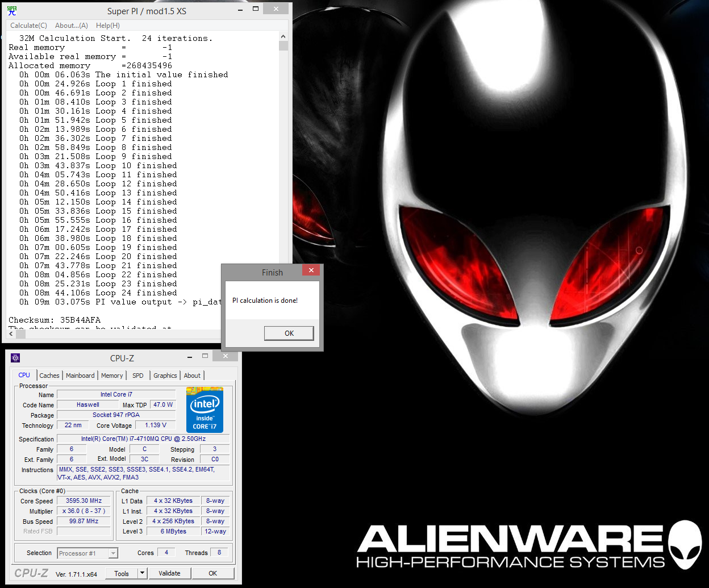
Task: Click the Super PI app icon in title bar
Action: point(12,11)
